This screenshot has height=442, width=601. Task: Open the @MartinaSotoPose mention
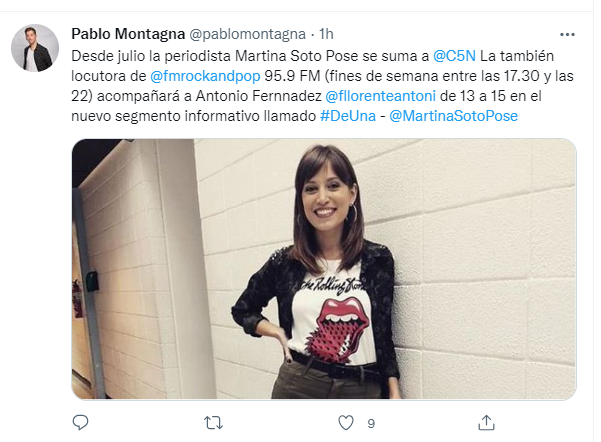click(453, 116)
